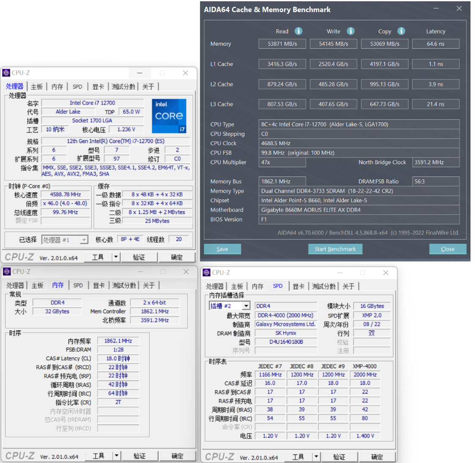Open the 测試分數 tab in the SPD window

point(324,286)
